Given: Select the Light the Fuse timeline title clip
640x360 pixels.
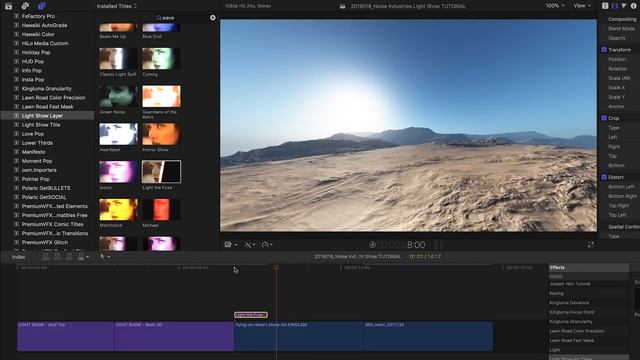Looking at the screenshot, I should [x=251, y=315].
